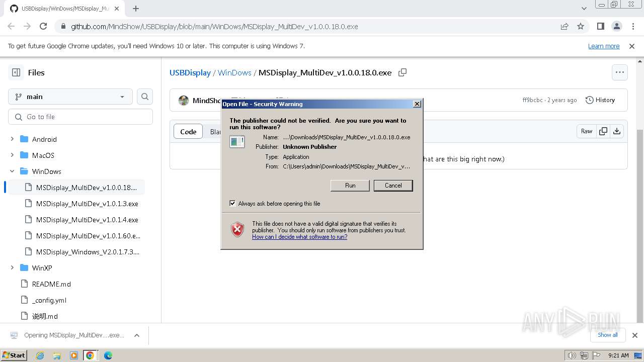This screenshot has width=644, height=362.
Task: Close the downloads bar
Action: click(x=635, y=335)
